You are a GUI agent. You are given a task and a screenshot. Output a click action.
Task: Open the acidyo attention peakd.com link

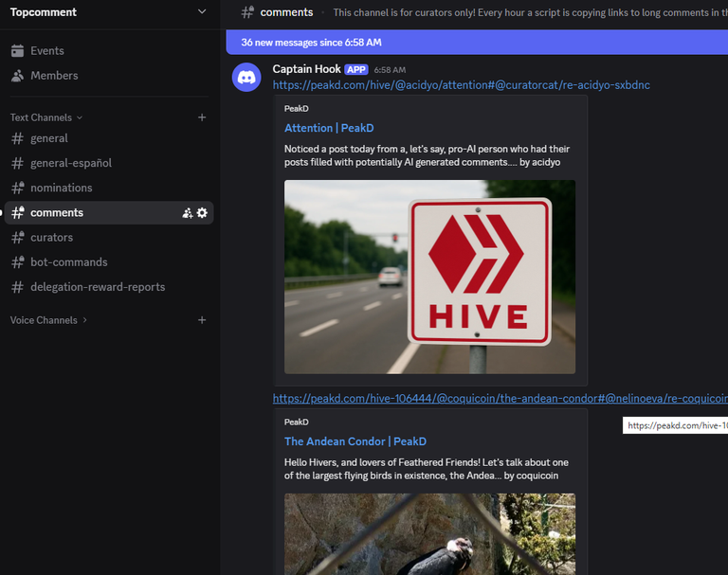pos(461,85)
